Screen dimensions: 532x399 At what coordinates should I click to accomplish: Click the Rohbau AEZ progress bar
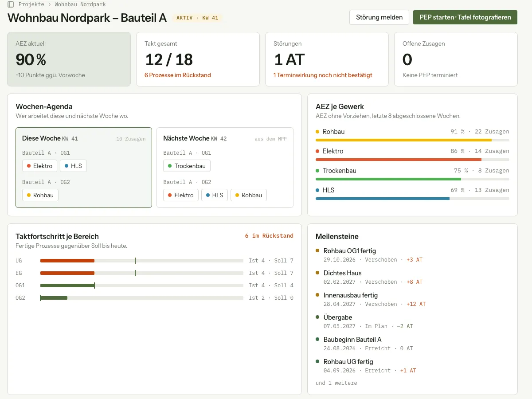[412, 140]
